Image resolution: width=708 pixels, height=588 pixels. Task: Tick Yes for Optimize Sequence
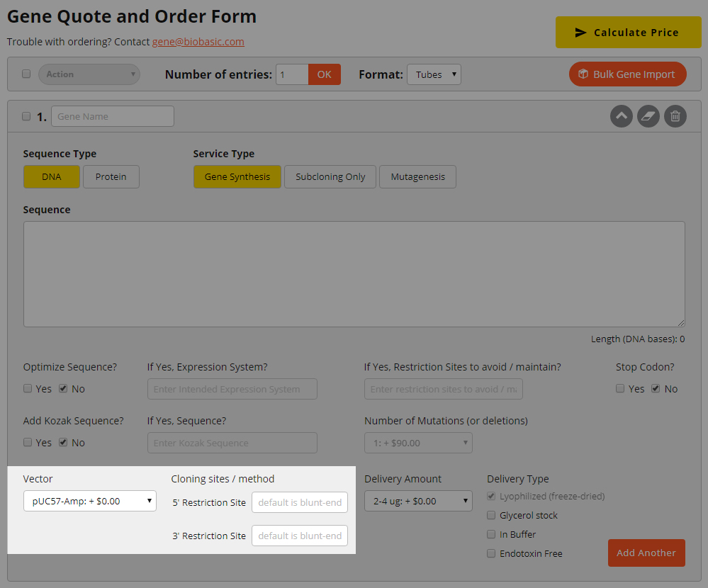pos(28,388)
